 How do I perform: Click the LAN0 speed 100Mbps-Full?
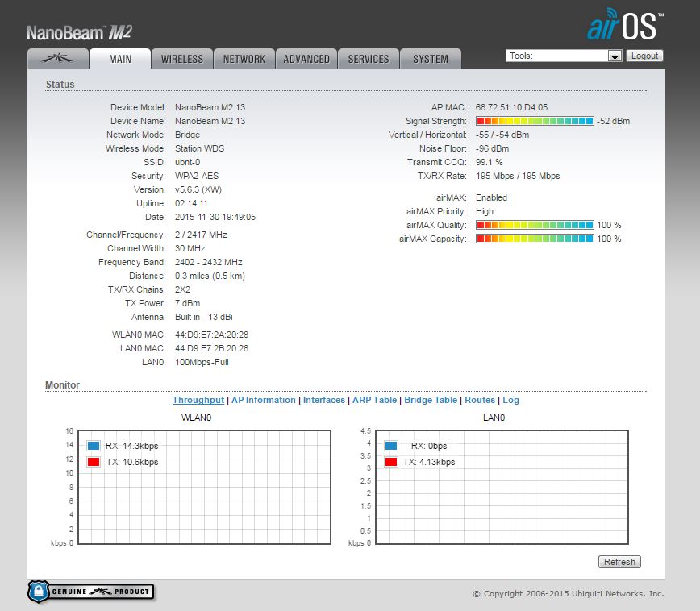point(202,362)
